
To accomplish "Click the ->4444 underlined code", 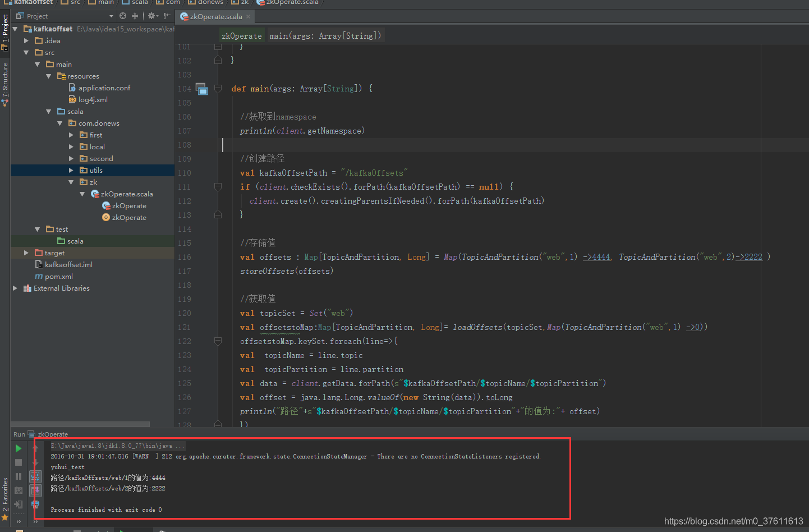I will (597, 257).
